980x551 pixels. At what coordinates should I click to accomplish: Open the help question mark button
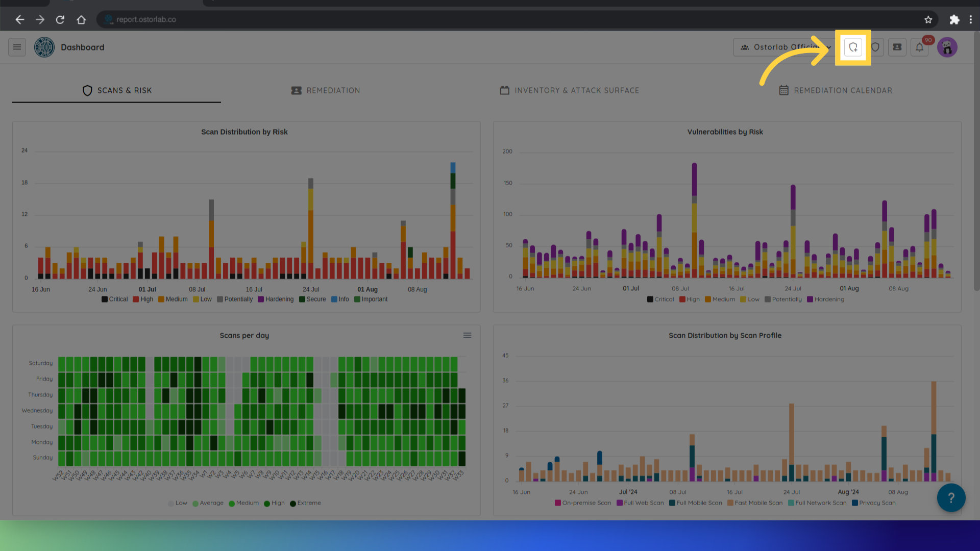click(951, 498)
